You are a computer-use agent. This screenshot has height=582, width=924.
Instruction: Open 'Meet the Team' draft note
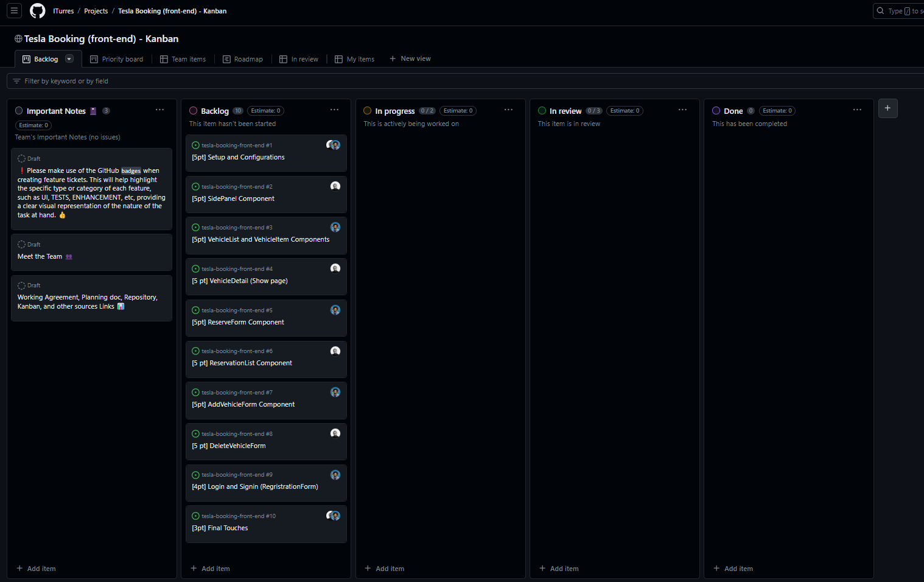[x=40, y=256]
